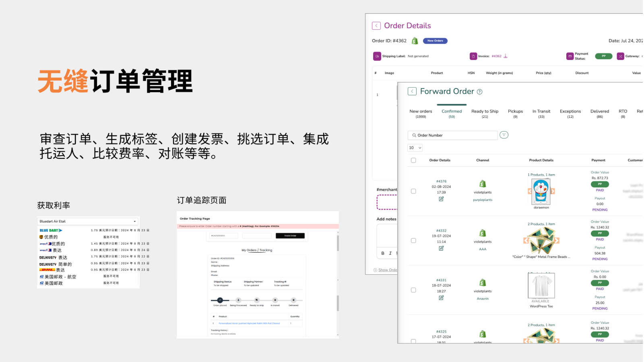This screenshot has width=644, height=362.
Task: Open the Bluedart Air Etail courier dropdown
Action: point(88,222)
